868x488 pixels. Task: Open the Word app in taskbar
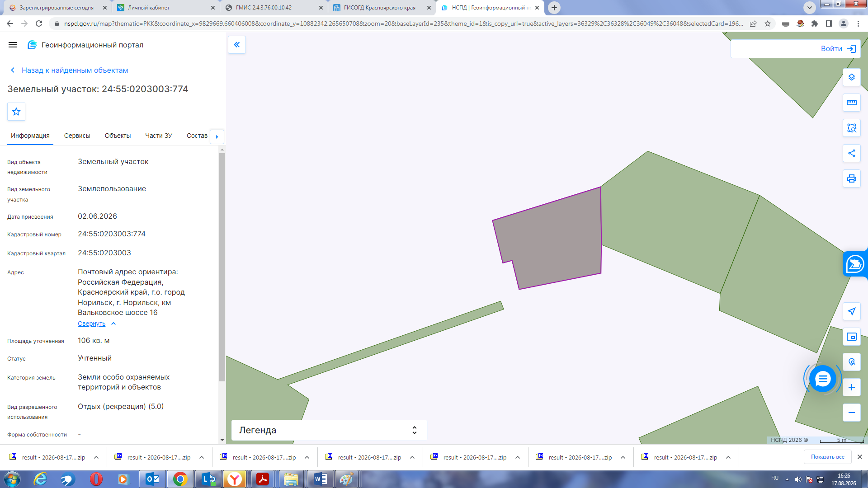coord(320,479)
